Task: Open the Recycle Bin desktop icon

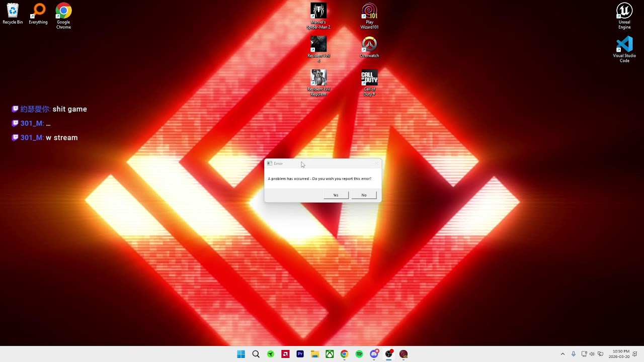Action: (x=13, y=14)
